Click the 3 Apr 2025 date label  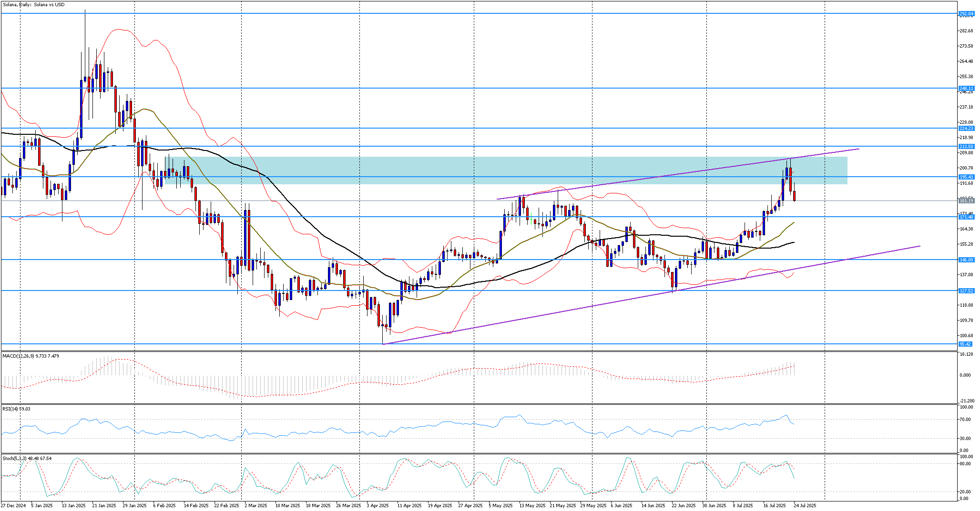[378, 505]
